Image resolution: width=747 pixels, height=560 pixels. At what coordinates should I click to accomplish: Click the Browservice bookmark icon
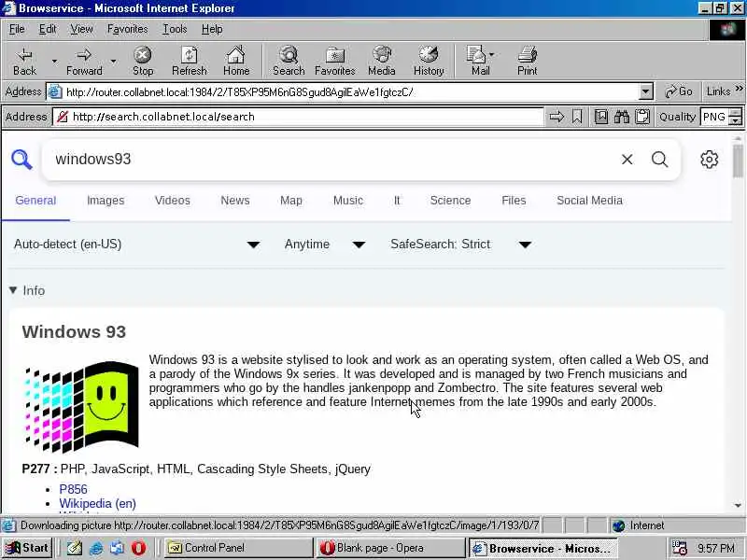[x=577, y=117]
